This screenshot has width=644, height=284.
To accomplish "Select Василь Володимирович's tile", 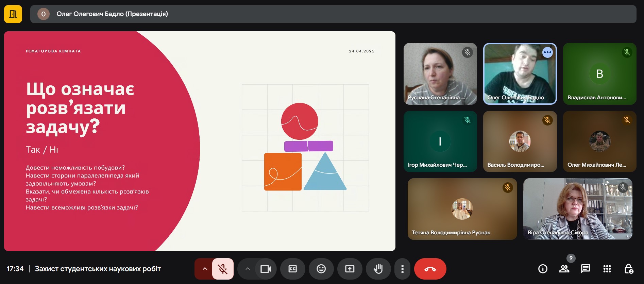I will (x=520, y=141).
